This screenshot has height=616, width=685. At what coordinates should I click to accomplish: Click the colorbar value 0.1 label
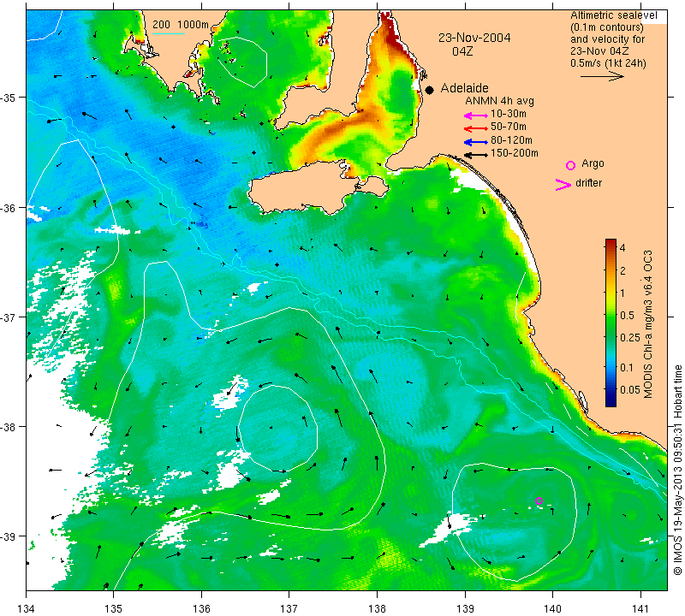click(627, 367)
